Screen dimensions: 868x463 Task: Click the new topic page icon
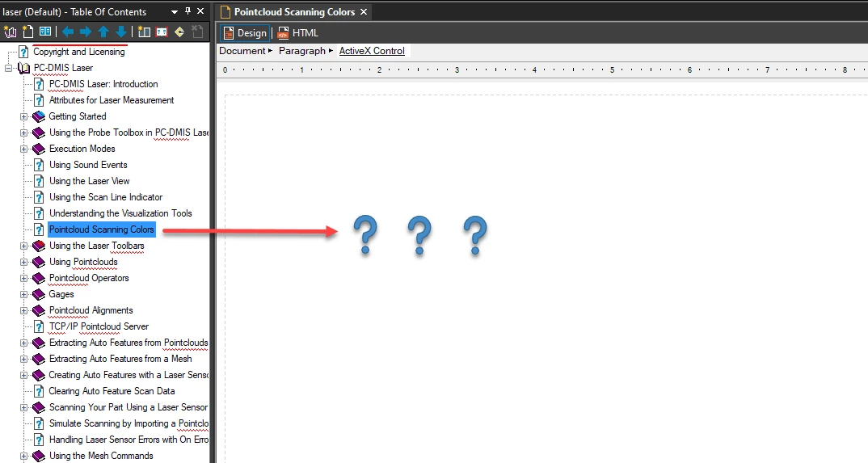pyautogui.click(x=27, y=32)
